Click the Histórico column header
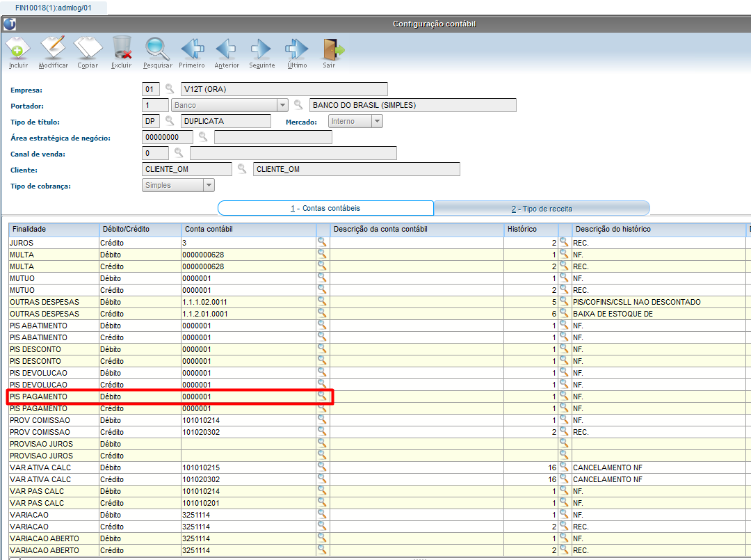Screen dimensions: 751x560 (x=531, y=230)
